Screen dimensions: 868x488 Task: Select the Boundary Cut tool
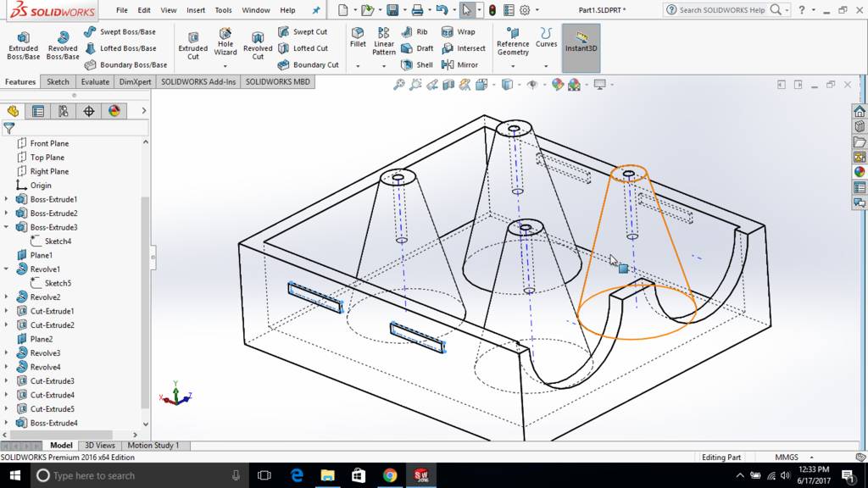308,64
